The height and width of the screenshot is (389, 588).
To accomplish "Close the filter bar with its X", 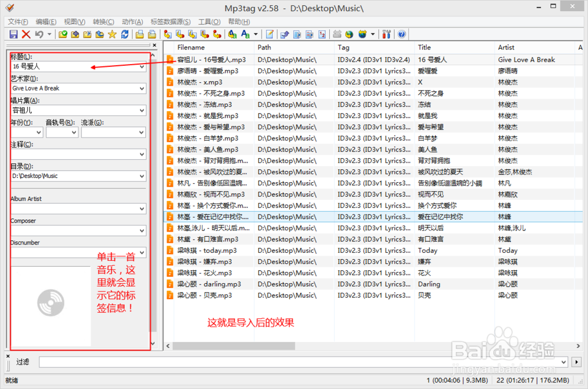I will click(8, 356).
